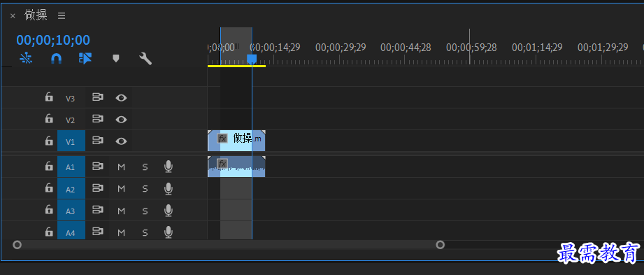
Task: Click fx badge on A1 audio clip
Action: coord(222,164)
